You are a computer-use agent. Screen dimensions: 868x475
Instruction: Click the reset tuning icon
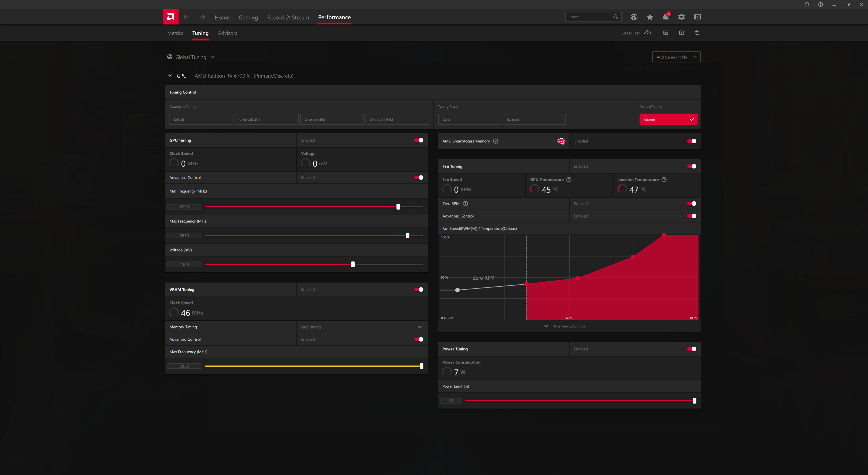pos(697,33)
